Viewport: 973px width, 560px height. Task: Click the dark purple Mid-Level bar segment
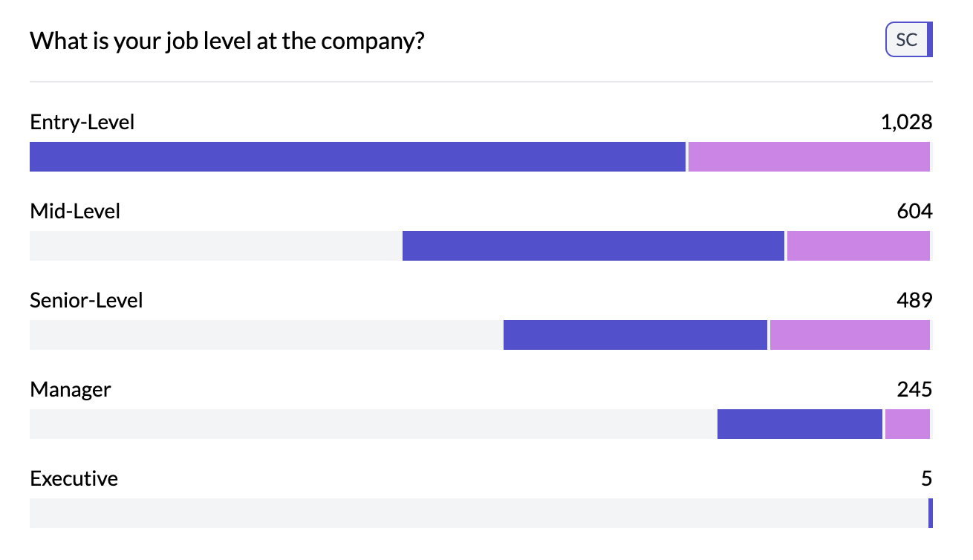pyautogui.click(x=593, y=246)
